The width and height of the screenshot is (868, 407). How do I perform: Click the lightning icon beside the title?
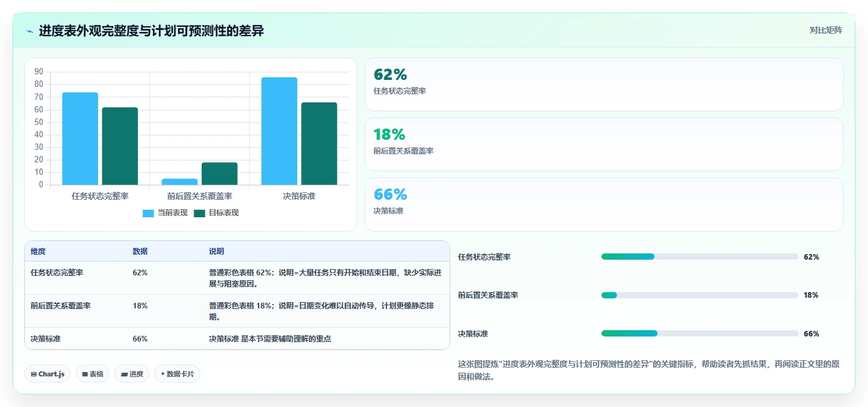point(29,31)
